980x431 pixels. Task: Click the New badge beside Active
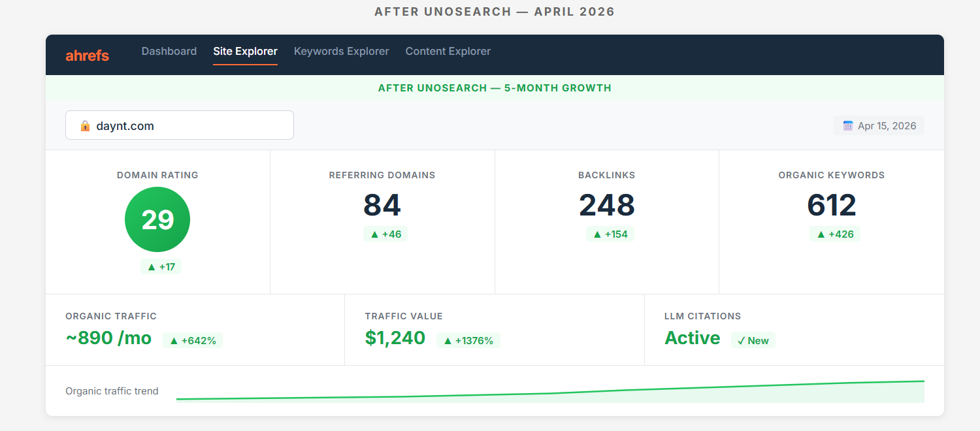(753, 340)
